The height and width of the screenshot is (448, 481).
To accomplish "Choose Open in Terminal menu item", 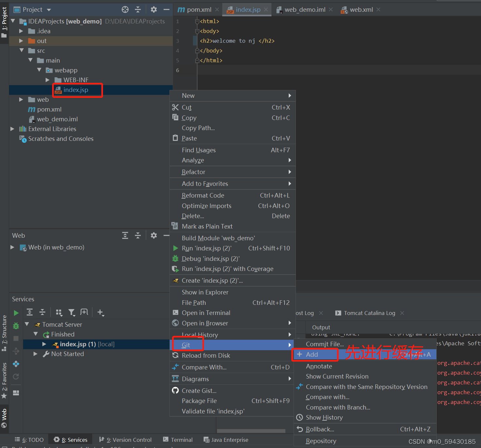I will pyautogui.click(x=232, y=313).
